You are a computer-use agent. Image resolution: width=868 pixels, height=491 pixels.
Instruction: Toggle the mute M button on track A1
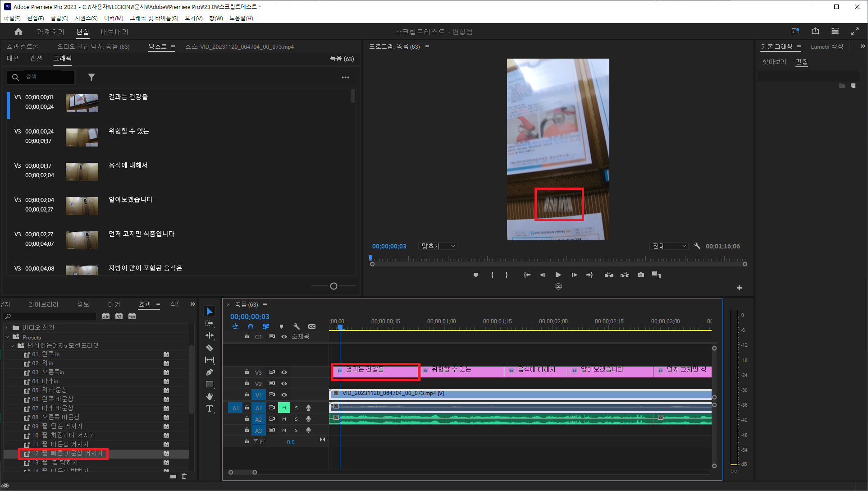(x=284, y=408)
